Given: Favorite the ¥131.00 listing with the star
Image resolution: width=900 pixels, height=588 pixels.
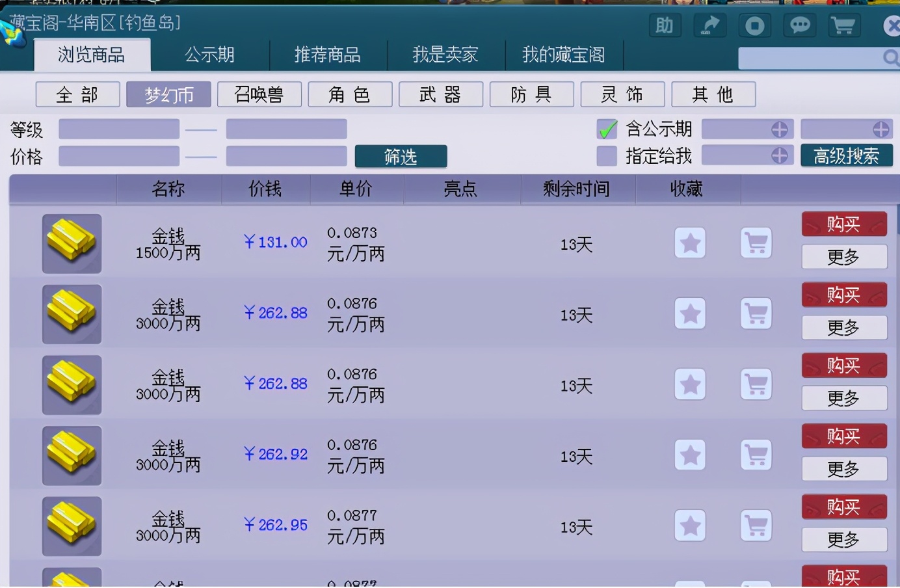Looking at the screenshot, I should point(689,243).
